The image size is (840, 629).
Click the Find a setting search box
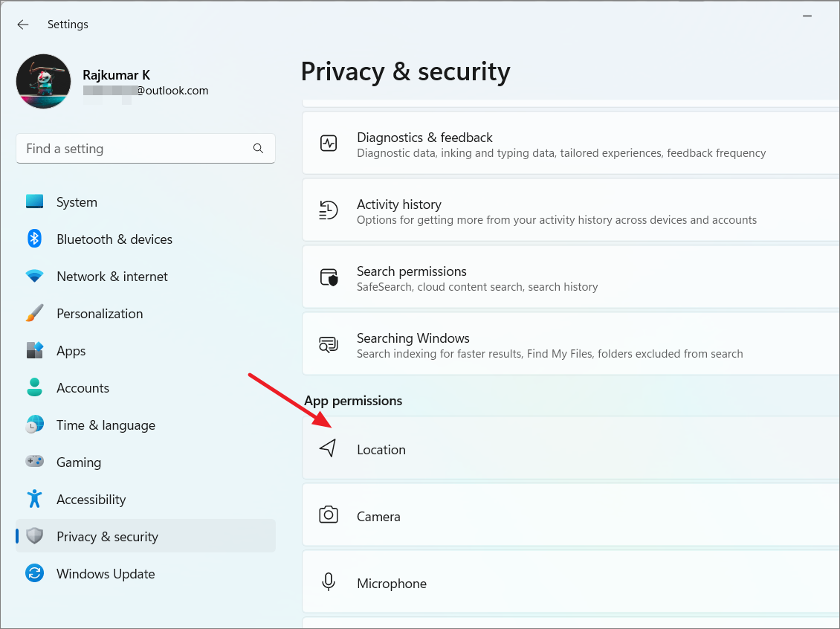[x=146, y=149]
